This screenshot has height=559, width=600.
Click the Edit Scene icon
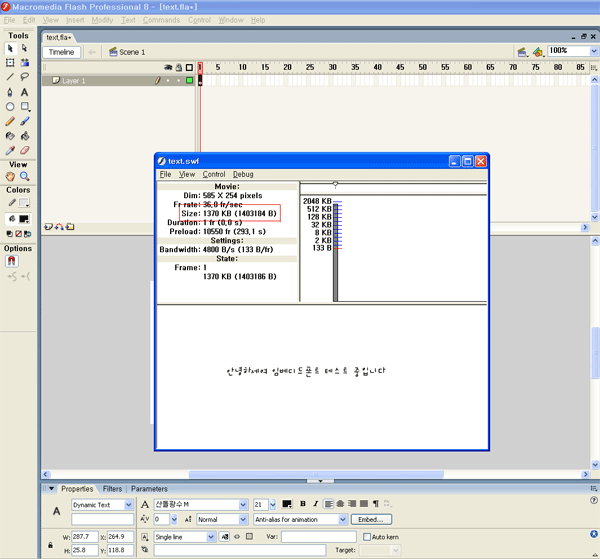click(522, 52)
